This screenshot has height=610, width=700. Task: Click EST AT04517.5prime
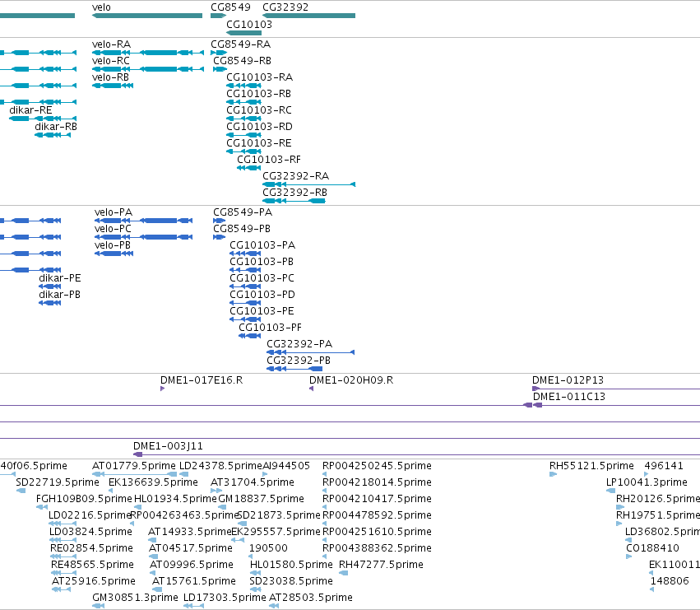191,549
